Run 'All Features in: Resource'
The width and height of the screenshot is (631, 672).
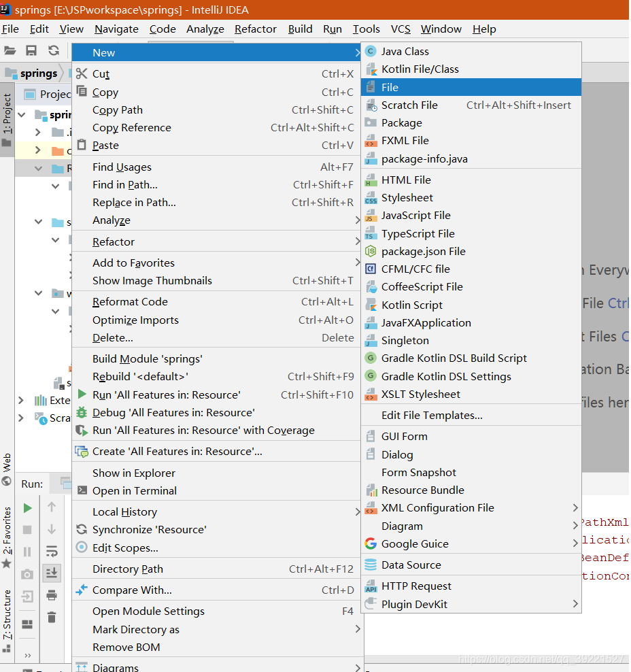coord(216,394)
